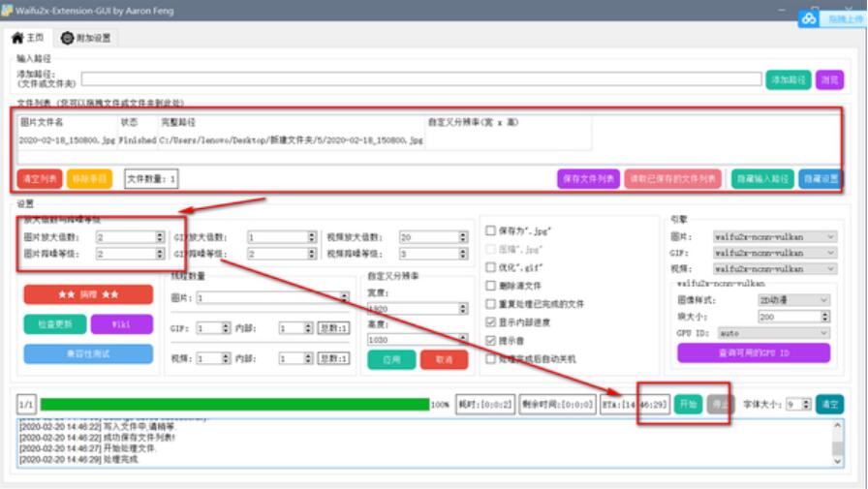The height and width of the screenshot is (489, 868).
Task: Click the purple 查询可用的GPU ID button
Action: click(x=754, y=352)
